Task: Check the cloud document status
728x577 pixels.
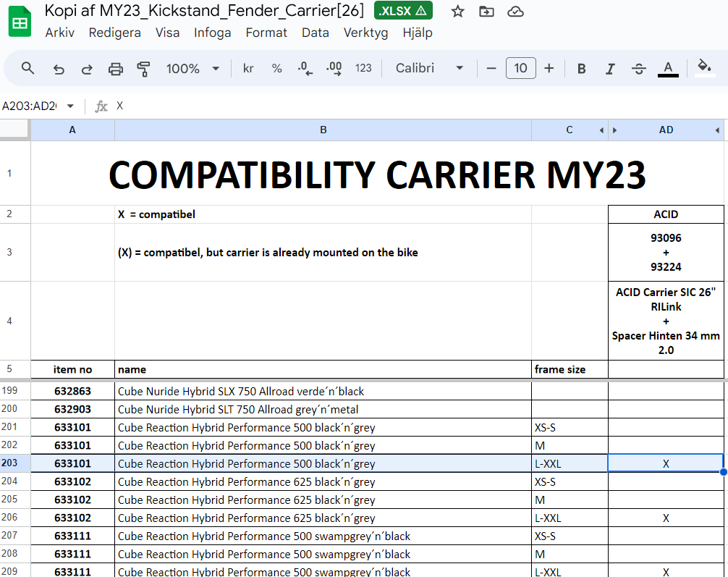Action: [515, 11]
